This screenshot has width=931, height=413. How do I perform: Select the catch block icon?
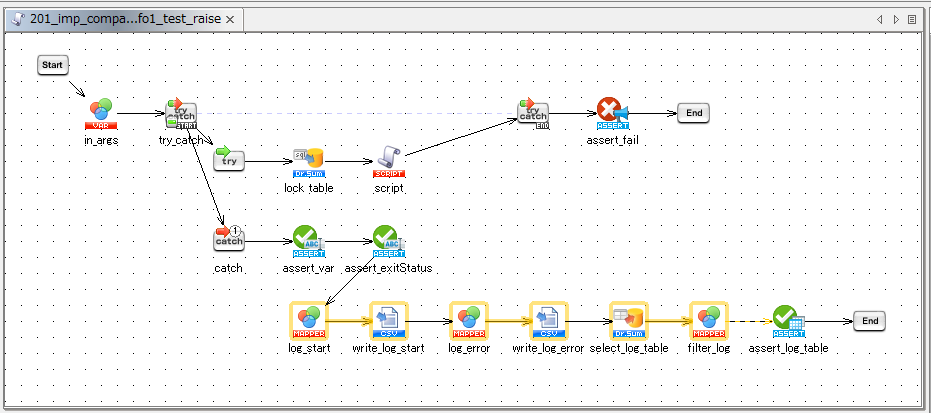(229, 240)
